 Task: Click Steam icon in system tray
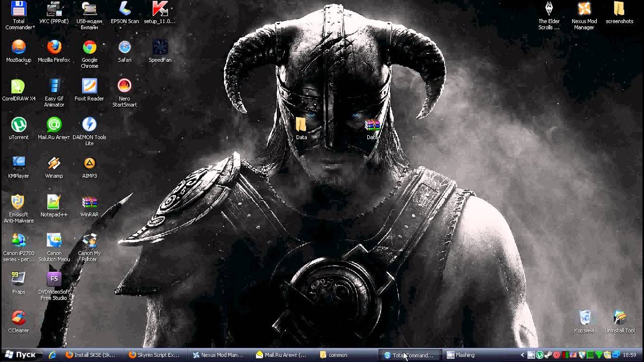[548, 355]
